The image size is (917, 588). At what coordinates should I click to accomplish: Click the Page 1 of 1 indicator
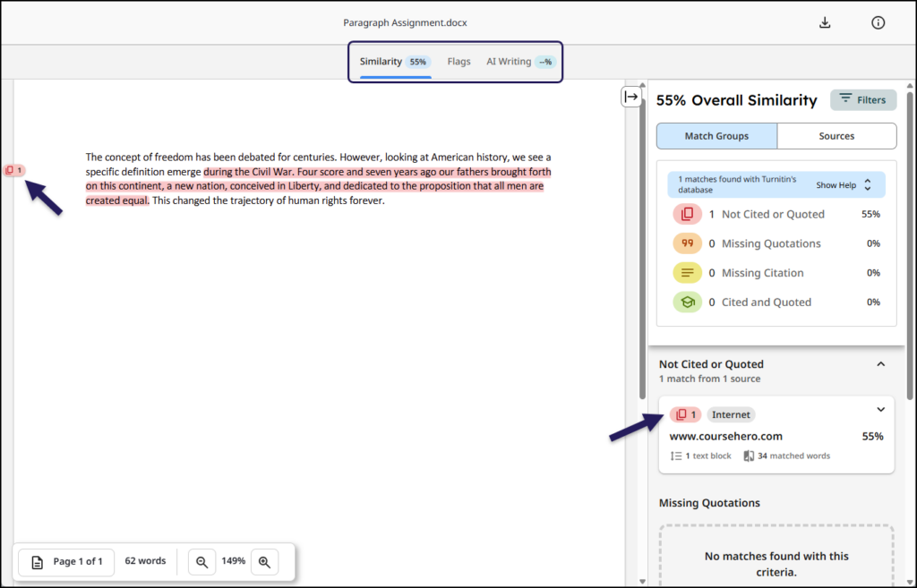[x=65, y=561]
